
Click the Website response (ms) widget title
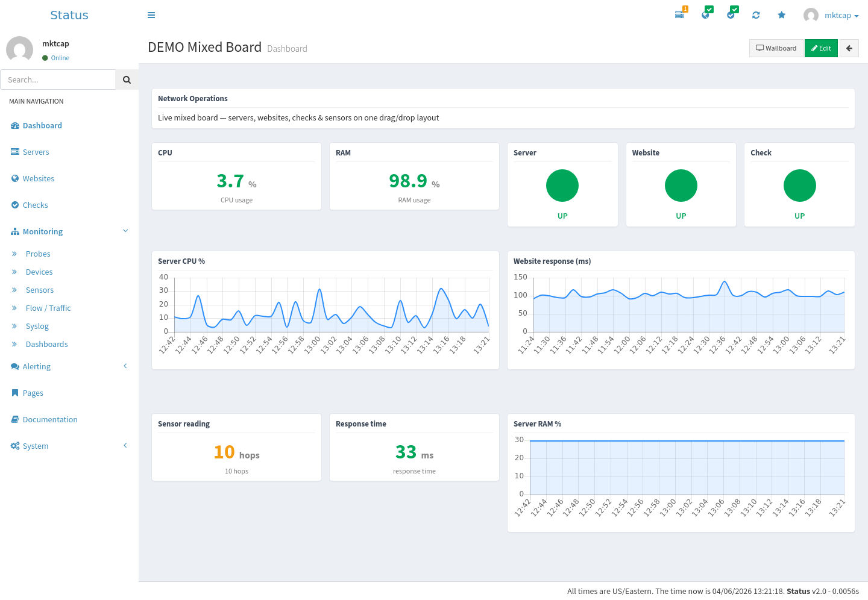(x=552, y=261)
